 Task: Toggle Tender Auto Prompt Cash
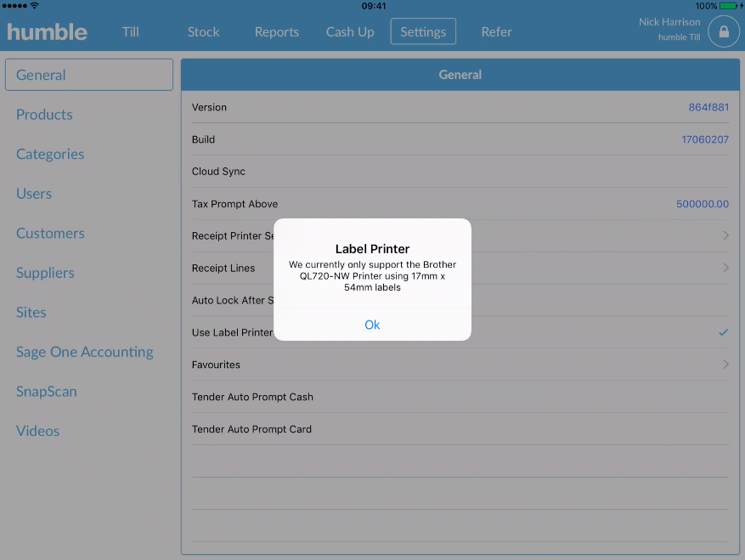(x=460, y=397)
